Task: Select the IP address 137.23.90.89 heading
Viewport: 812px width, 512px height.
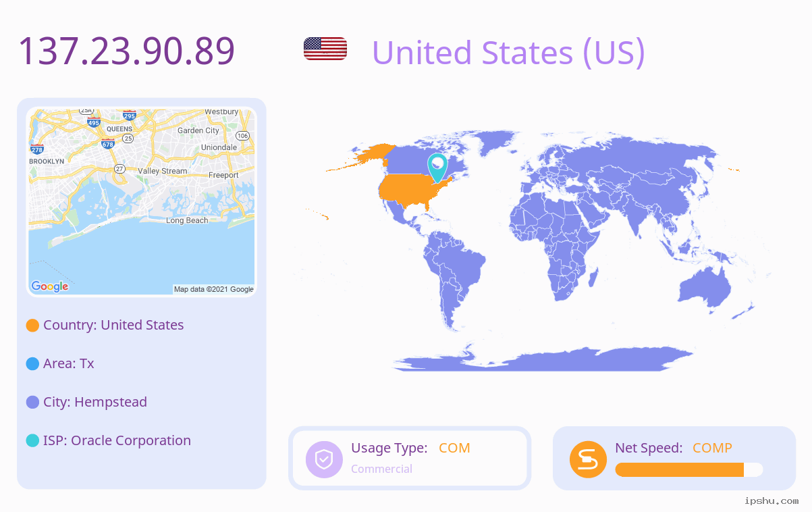Action: coord(126,51)
